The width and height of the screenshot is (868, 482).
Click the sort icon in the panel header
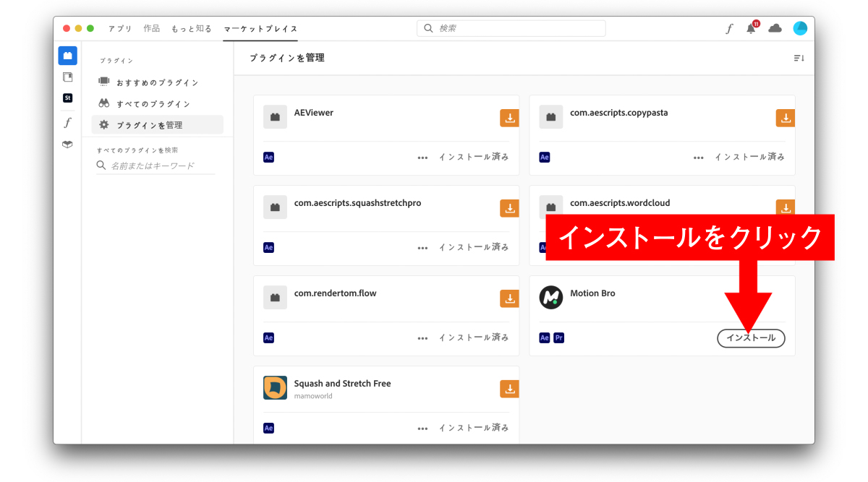tap(799, 58)
